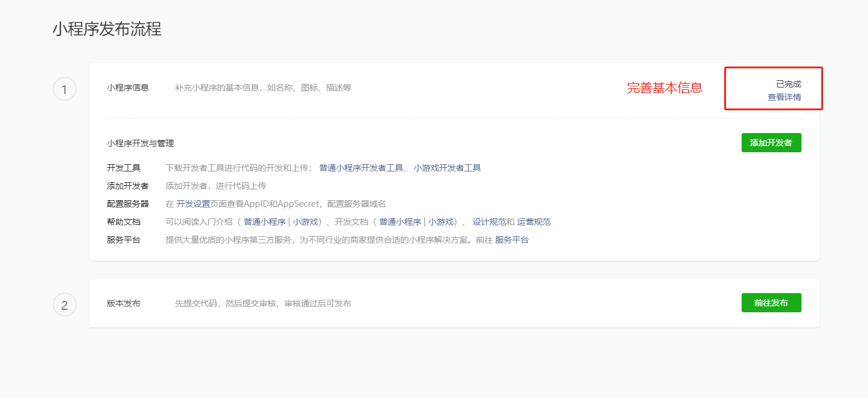Click the green 添加开发者 button
Image resolution: width=868 pixels, height=398 pixels.
[771, 143]
